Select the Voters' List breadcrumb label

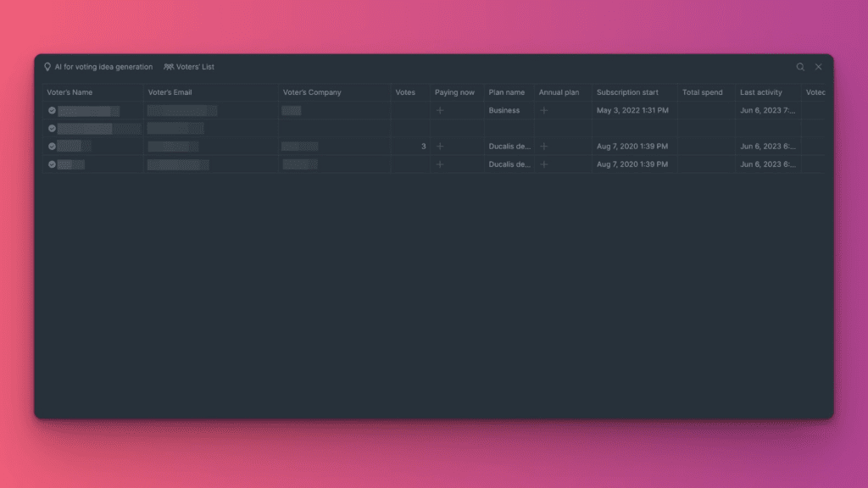[x=195, y=67]
